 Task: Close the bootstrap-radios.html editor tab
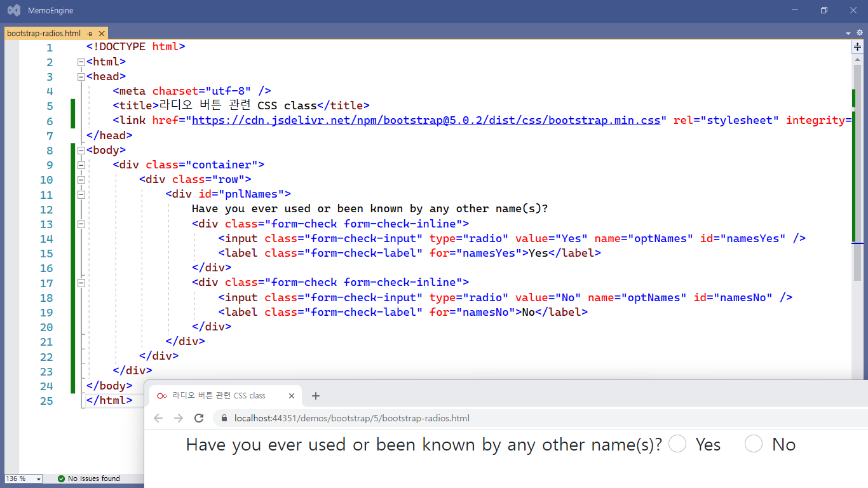pyautogui.click(x=100, y=34)
